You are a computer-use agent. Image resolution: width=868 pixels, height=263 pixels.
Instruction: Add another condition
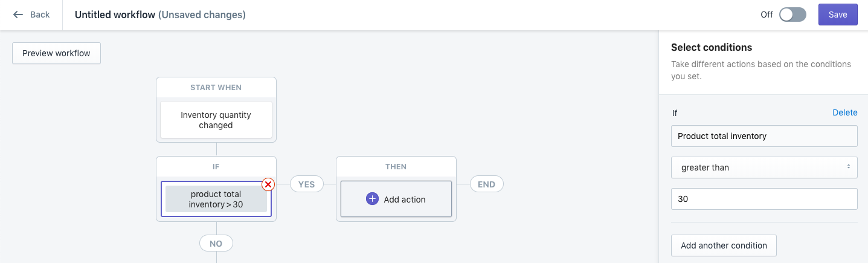click(723, 245)
